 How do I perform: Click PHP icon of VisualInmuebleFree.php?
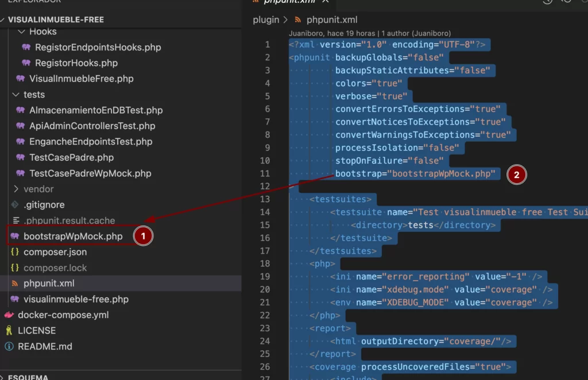[20, 78]
